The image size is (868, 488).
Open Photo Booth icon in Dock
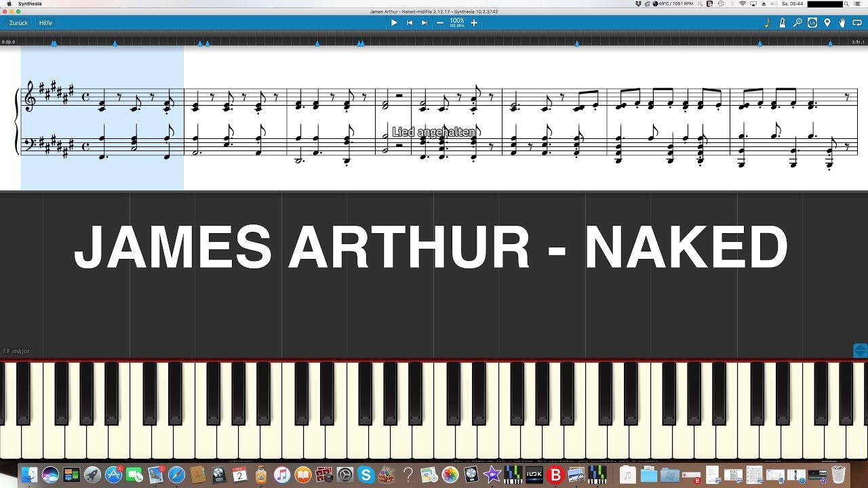(x=324, y=475)
